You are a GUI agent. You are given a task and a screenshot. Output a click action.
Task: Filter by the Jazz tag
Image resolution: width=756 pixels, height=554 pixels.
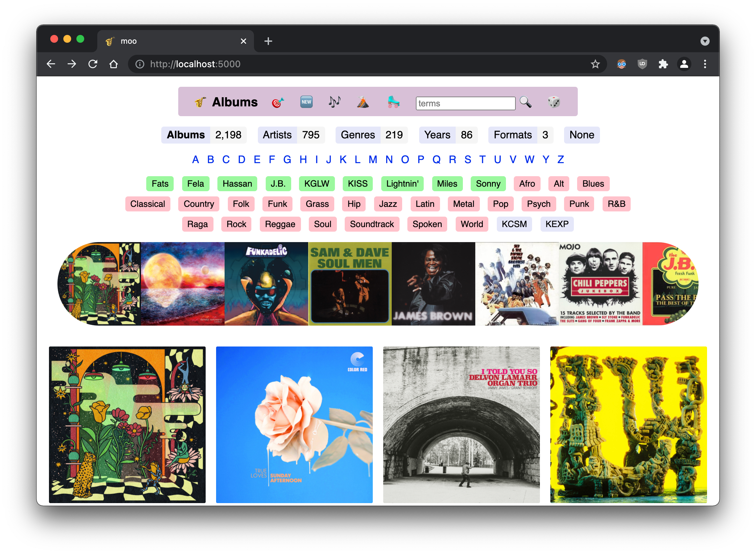click(387, 204)
